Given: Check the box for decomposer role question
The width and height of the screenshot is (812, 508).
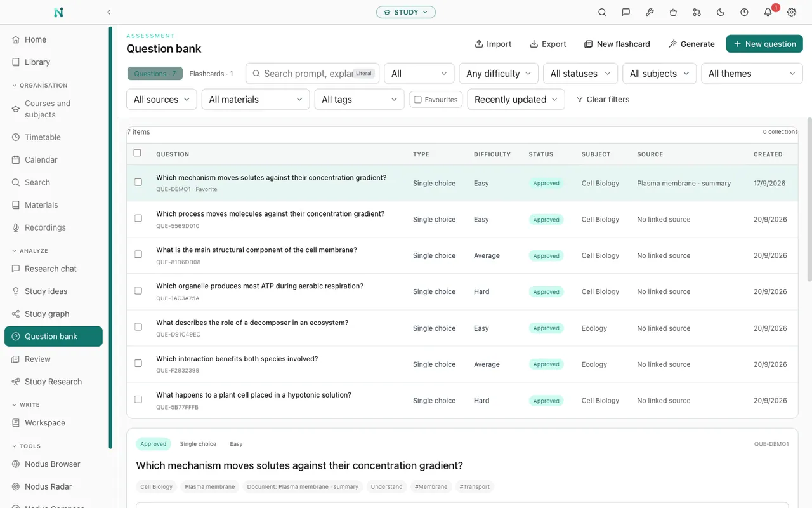Looking at the screenshot, I should tap(138, 327).
